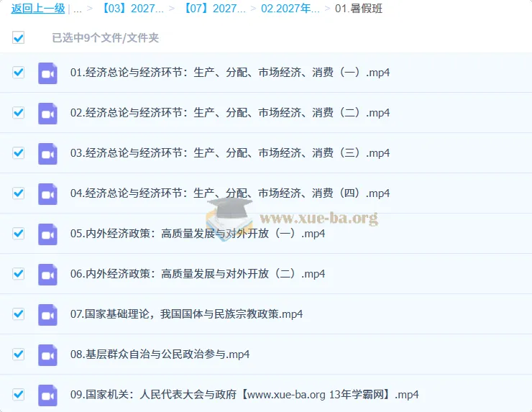Click video icon for 08.基层群众自治
The image size is (532, 412).
point(47,355)
